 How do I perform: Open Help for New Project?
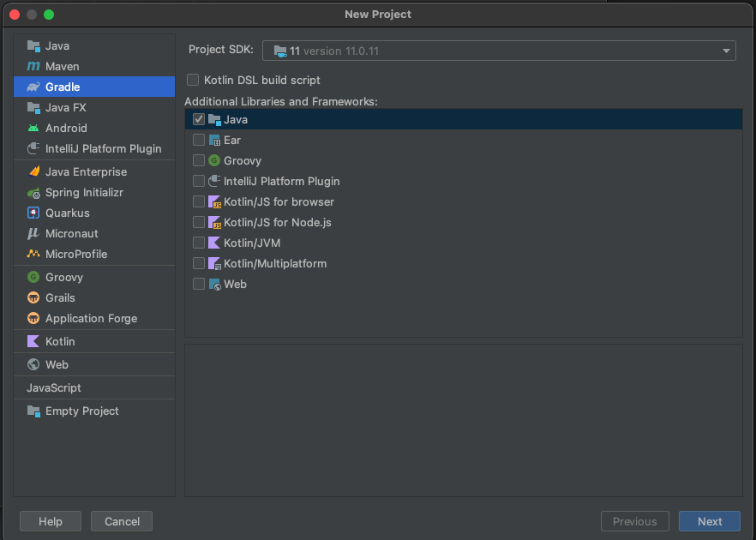(50, 521)
